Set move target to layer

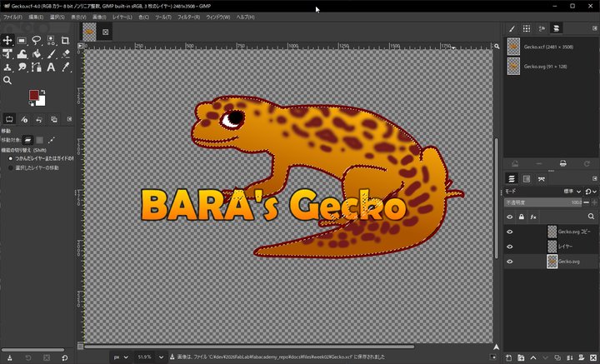pos(27,140)
